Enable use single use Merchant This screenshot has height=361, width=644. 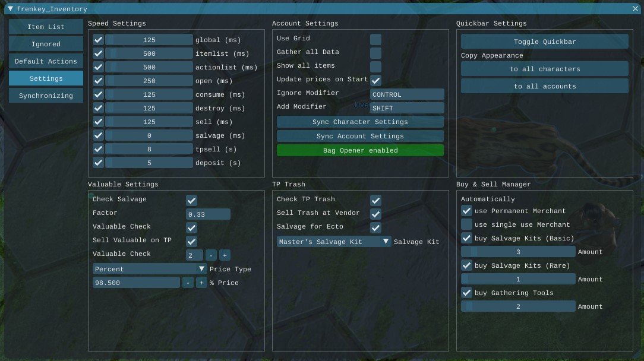(x=466, y=224)
